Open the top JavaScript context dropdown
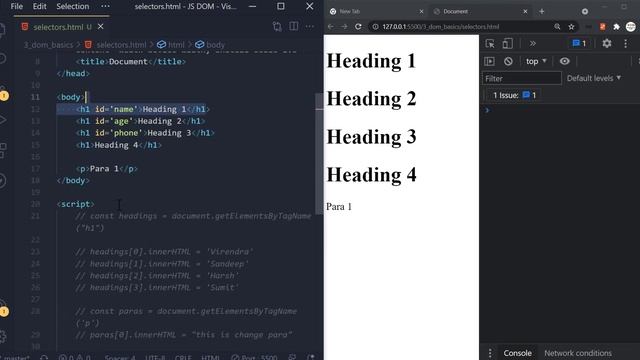 536,61
